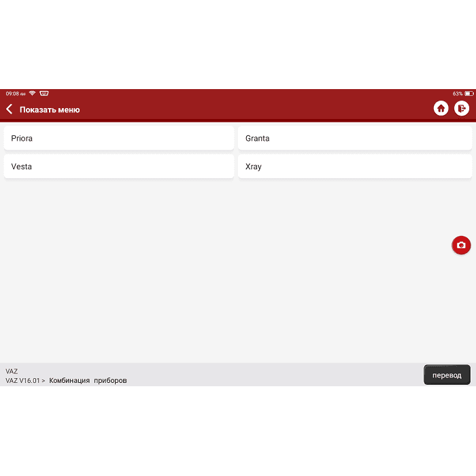
Task: Select the Priora model
Action: 119,138
